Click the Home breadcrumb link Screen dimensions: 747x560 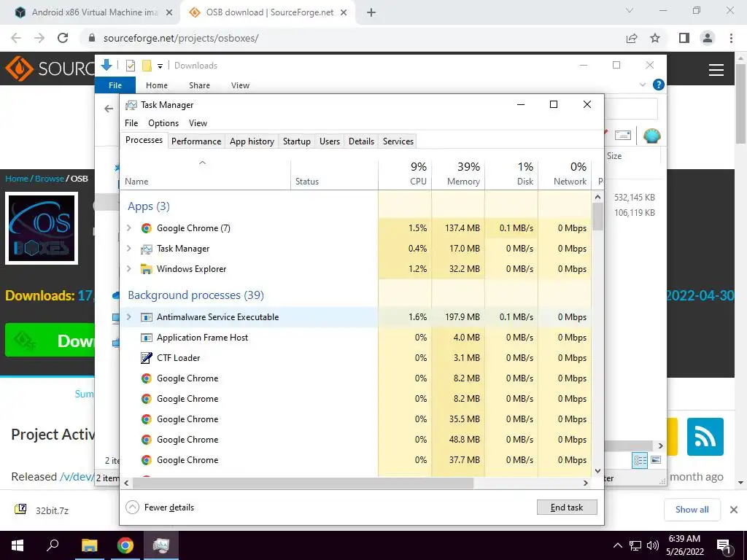click(x=17, y=179)
